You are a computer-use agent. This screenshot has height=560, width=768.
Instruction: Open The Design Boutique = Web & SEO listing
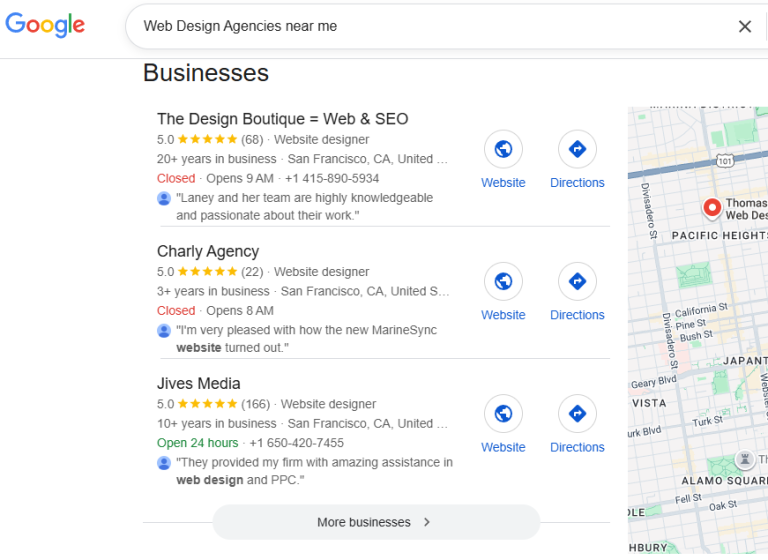pos(283,119)
